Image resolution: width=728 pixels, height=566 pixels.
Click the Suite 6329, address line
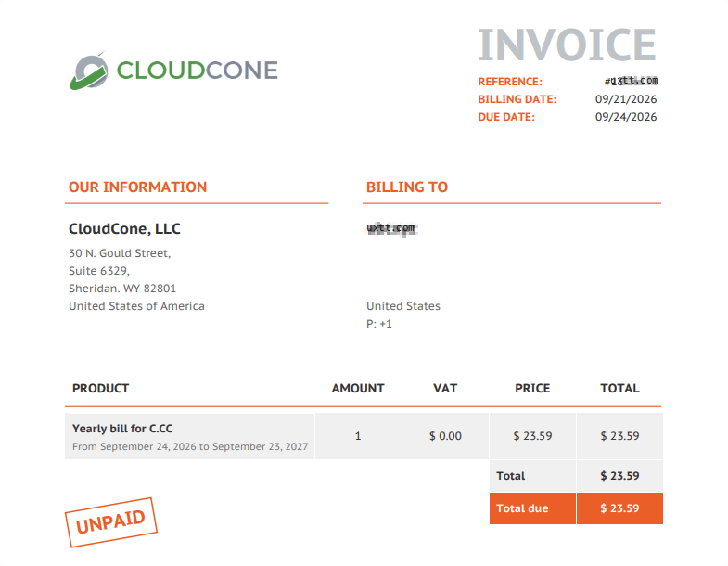(99, 271)
